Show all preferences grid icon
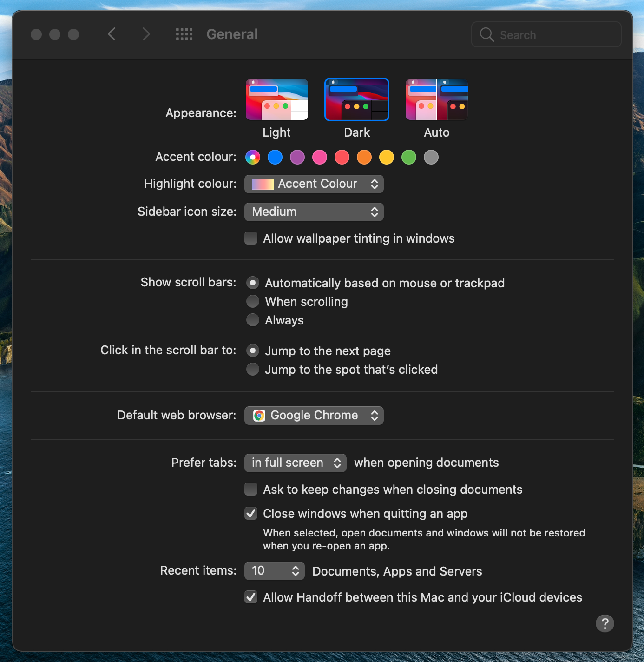Viewport: 644px width, 662px height. point(184,34)
